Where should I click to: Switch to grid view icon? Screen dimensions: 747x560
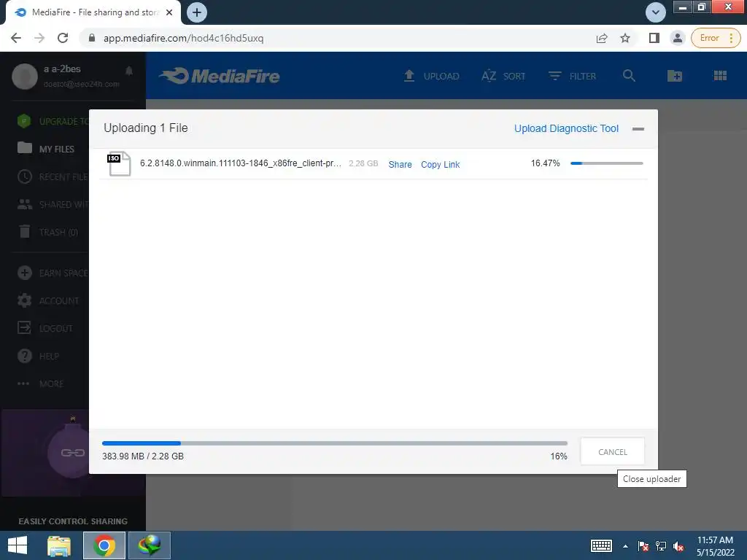pos(720,75)
